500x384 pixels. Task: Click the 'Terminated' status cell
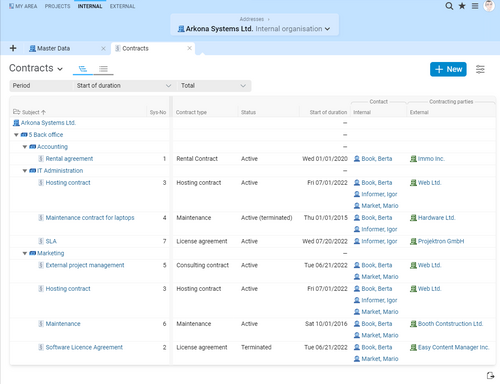click(x=256, y=347)
